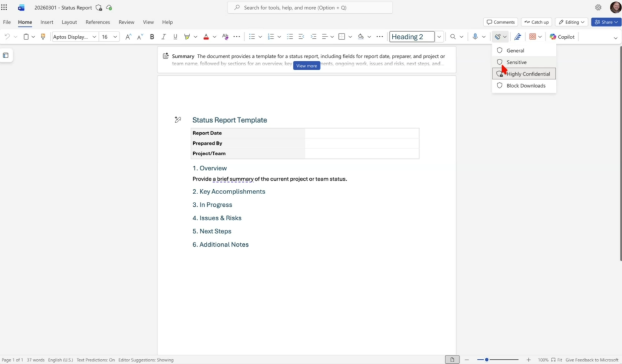Click the underline icon
Screen dimensions: 622x364
[175, 37]
